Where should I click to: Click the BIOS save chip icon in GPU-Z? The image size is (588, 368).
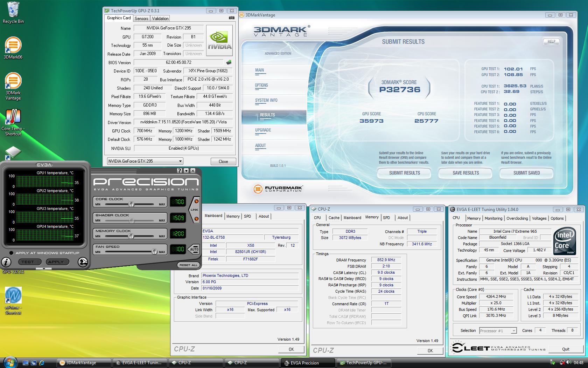click(229, 62)
